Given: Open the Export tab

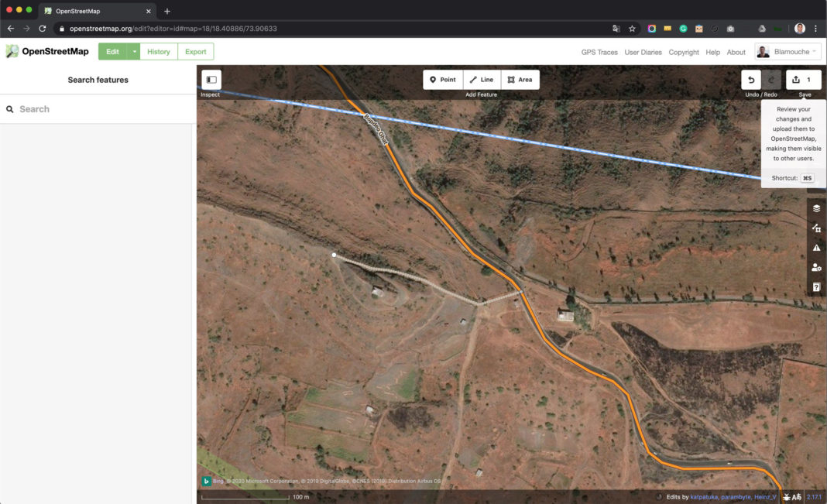Looking at the screenshot, I should pyautogui.click(x=196, y=52).
